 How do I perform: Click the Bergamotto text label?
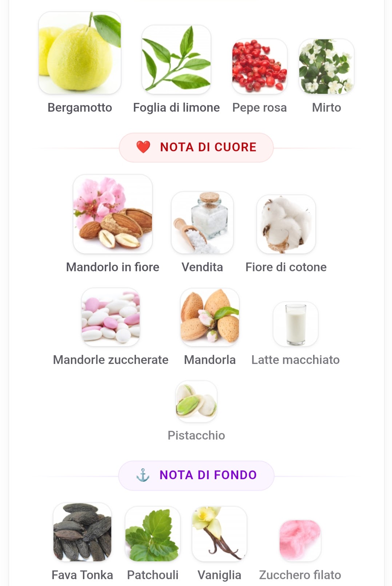[80, 108]
